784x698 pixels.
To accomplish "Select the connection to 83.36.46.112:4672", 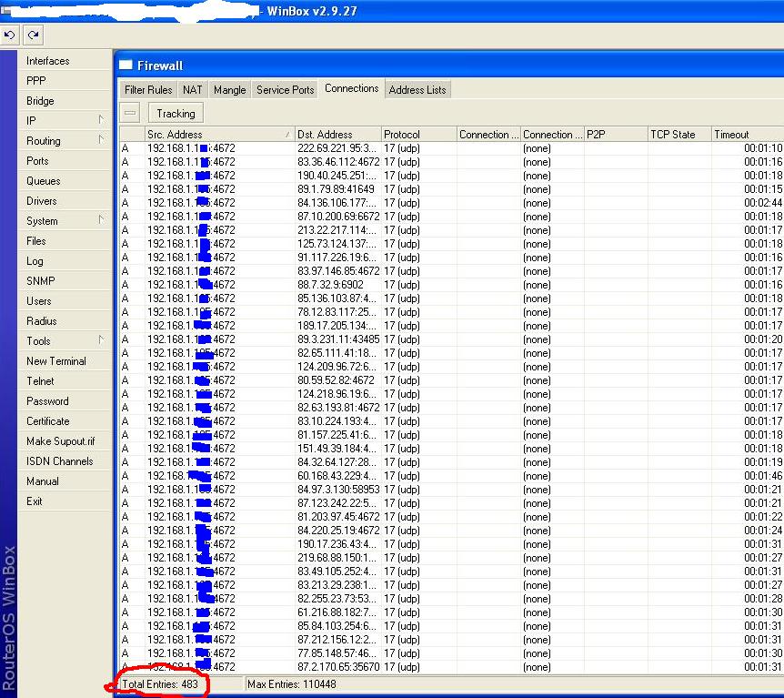I will (x=337, y=162).
